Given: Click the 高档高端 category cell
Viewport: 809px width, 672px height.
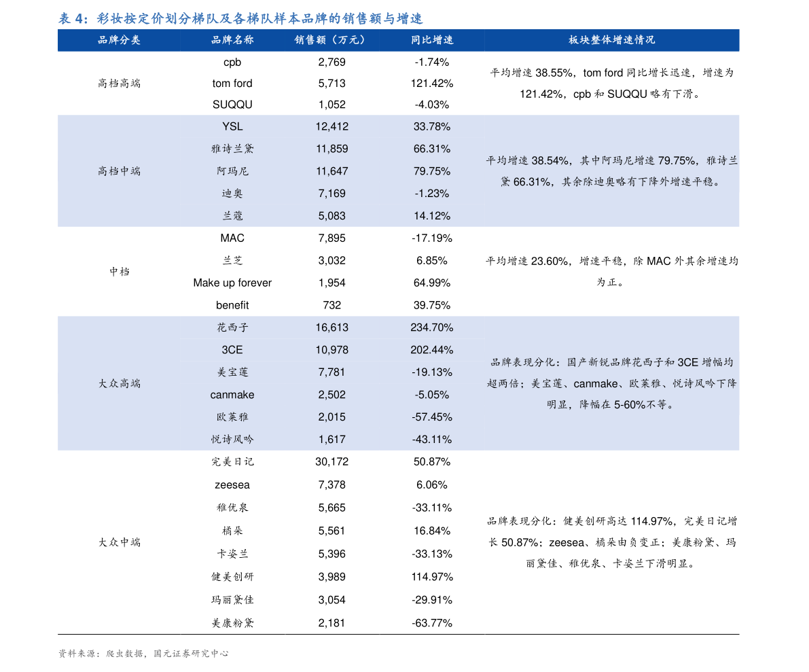Looking at the screenshot, I should pyautogui.click(x=119, y=84).
